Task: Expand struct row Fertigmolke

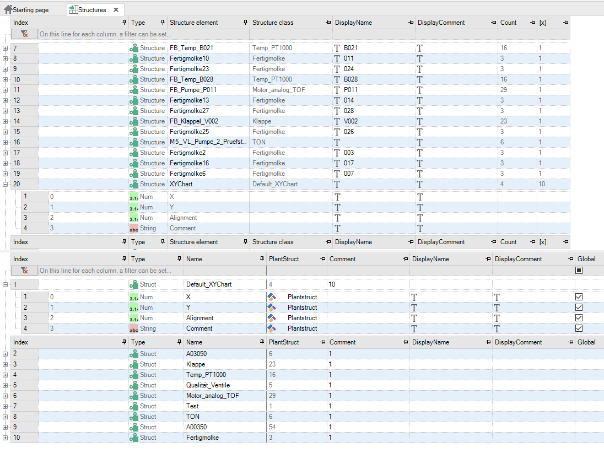Action: click(x=5, y=438)
